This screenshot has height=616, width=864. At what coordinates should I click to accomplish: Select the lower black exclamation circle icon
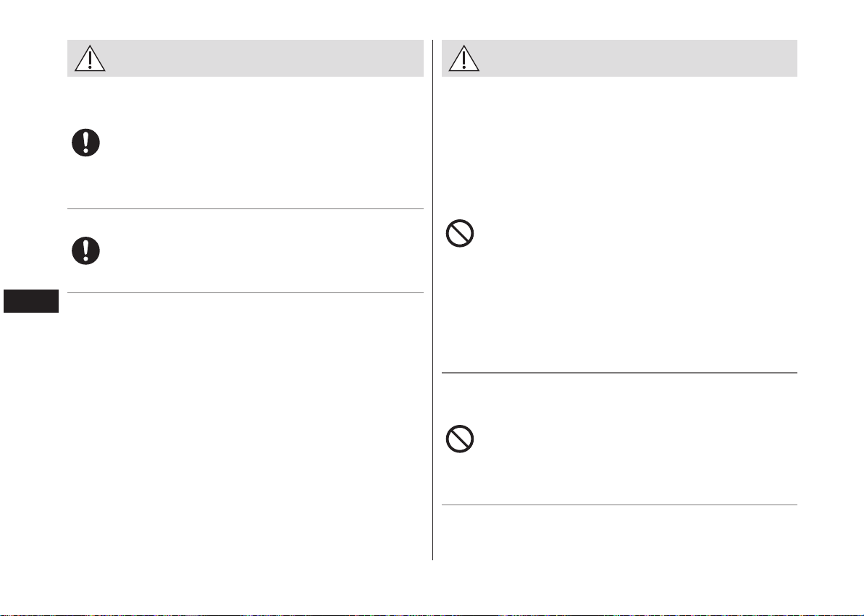point(86,250)
